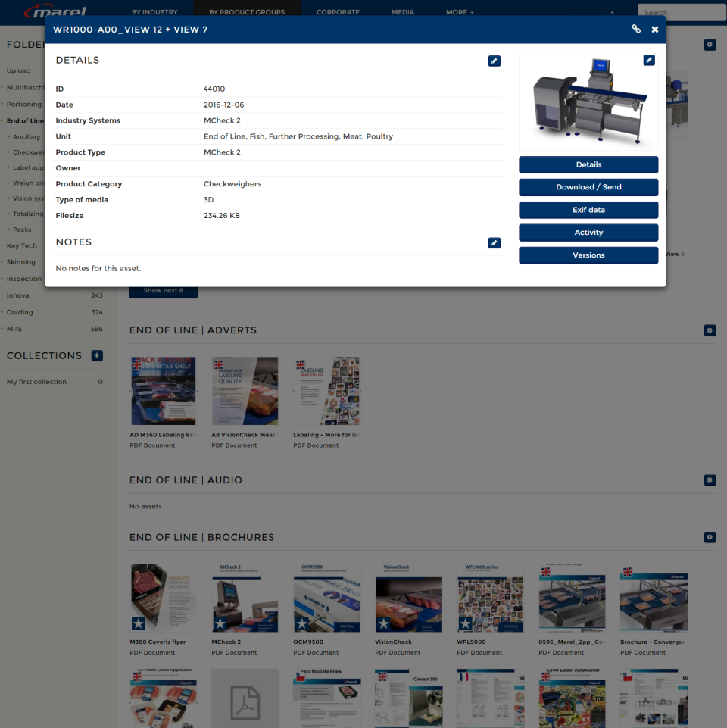This screenshot has width=727, height=728.
Task: Open settings gear for End of Line Adverts
Action: pos(710,330)
